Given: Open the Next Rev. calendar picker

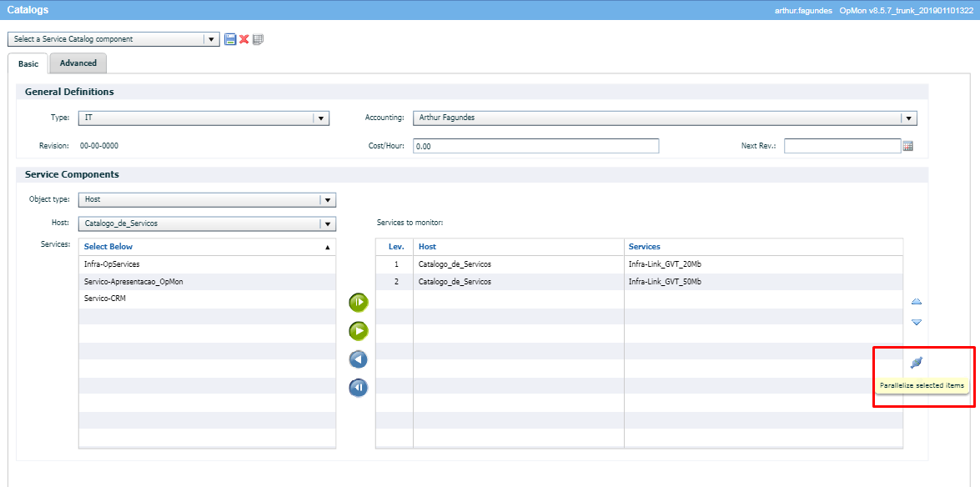Looking at the screenshot, I should [908, 146].
